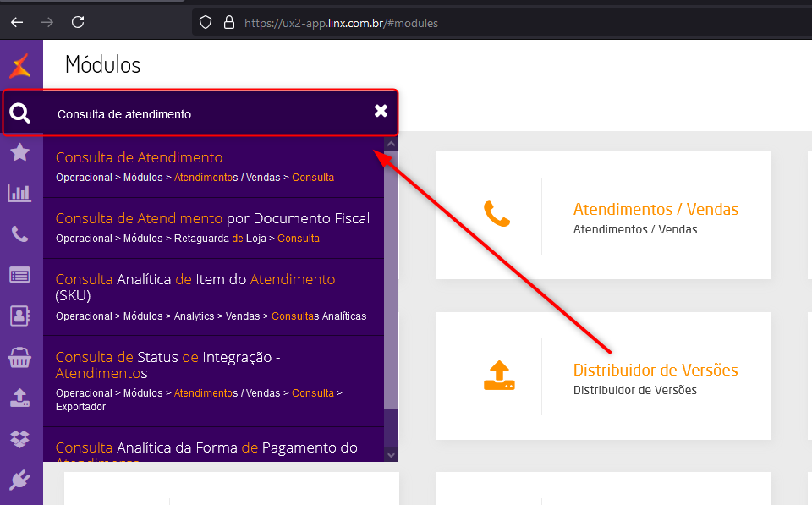This screenshot has width=812, height=505.
Task: Open the Atendimentos phone icon in sidebar
Action: point(20,233)
